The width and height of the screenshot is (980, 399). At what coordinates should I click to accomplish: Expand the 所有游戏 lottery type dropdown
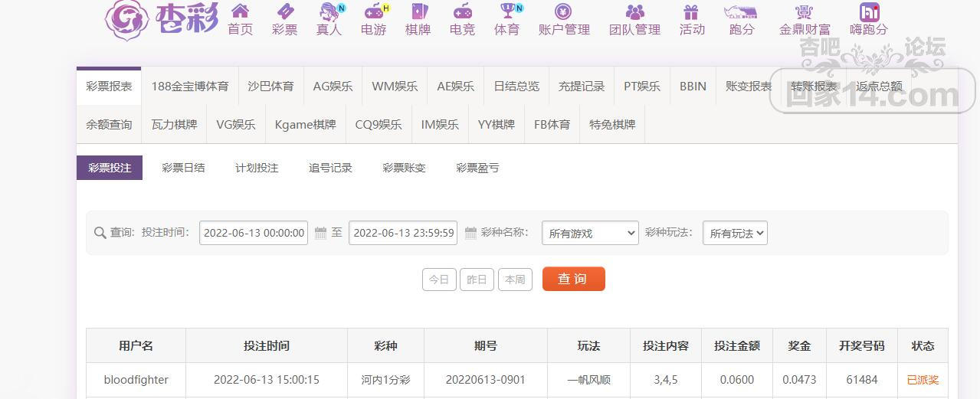click(590, 234)
